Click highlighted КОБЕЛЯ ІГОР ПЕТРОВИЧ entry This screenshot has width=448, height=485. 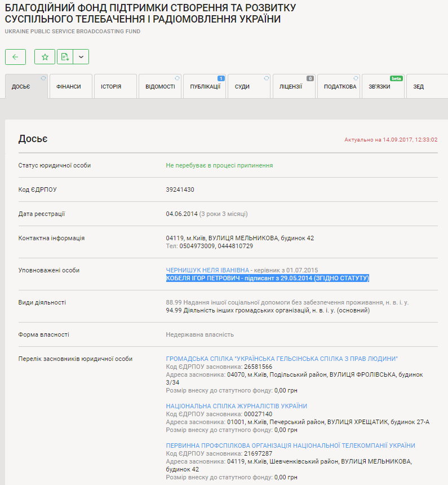click(268, 278)
